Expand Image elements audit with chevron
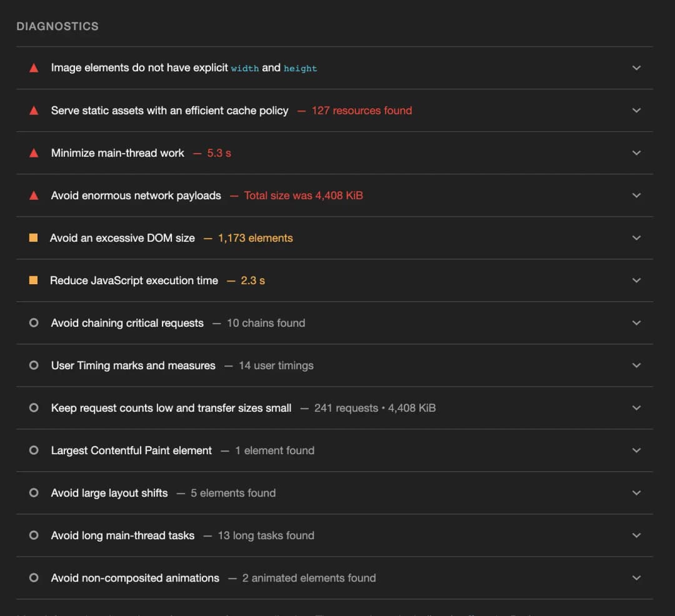Viewport: 675px width, 616px height. click(636, 68)
